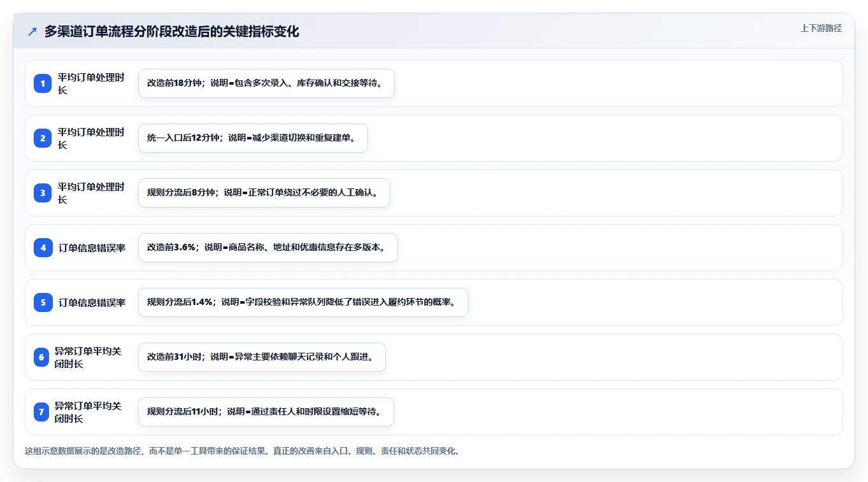Screen dimensions: 868x482
Task: Select step number badge 7
Action: (41, 412)
